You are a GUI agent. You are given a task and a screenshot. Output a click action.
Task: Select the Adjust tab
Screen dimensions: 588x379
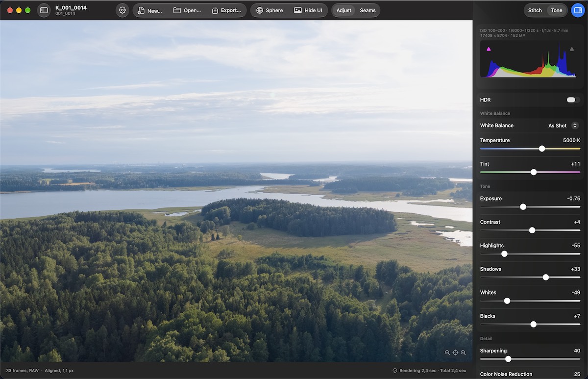(x=344, y=10)
